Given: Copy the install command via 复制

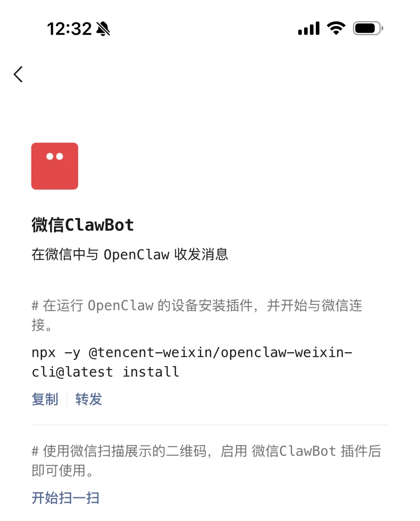Looking at the screenshot, I should tap(45, 399).
